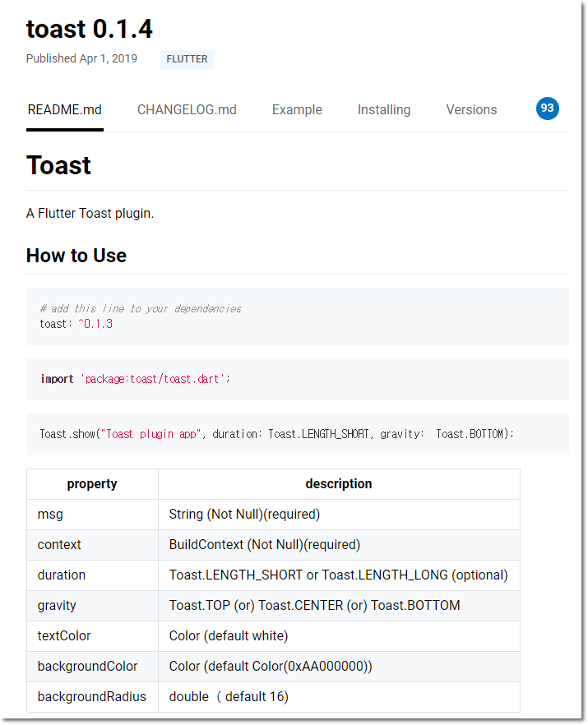Click the description column header
The image size is (588, 725).
339,484
